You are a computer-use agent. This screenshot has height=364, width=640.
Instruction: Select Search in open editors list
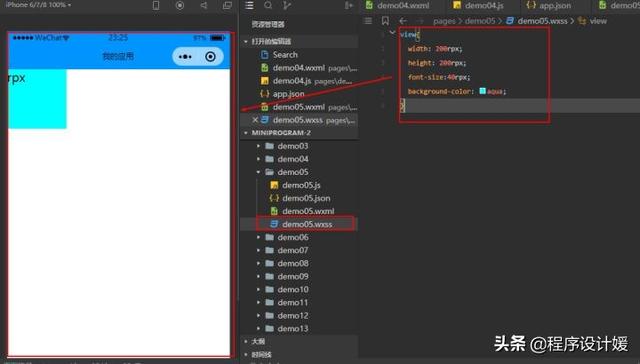tap(299, 55)
